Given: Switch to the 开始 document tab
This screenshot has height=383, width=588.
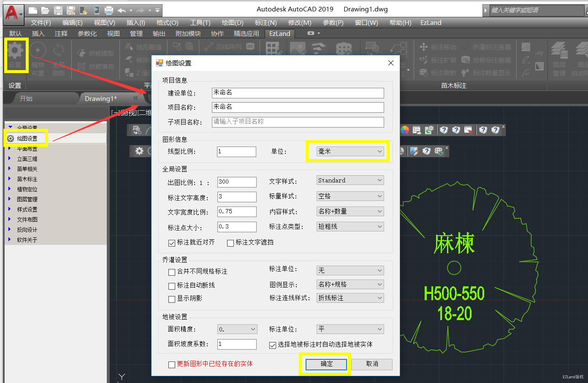Looking at the screenshot, I should (x=26, y=98).
